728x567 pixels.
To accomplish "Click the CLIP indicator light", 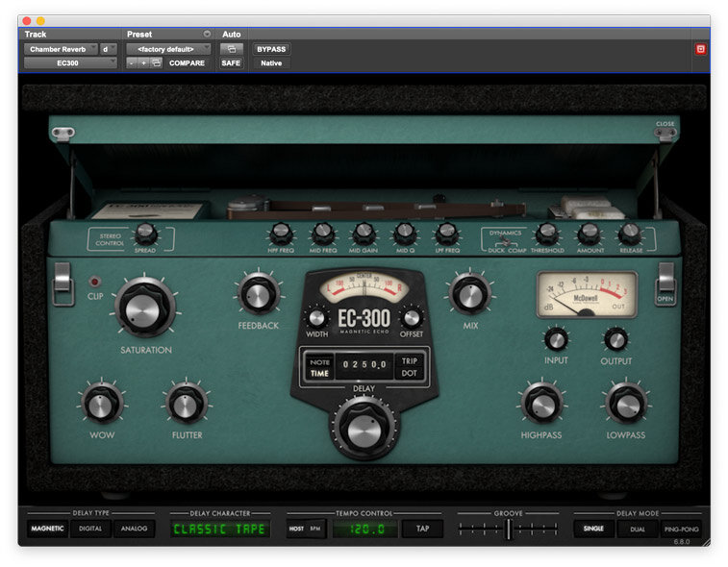I will [x=94, y=282].
